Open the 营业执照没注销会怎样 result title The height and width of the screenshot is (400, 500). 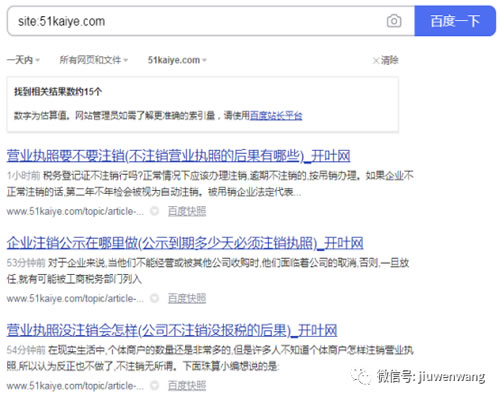coord(172,330)
